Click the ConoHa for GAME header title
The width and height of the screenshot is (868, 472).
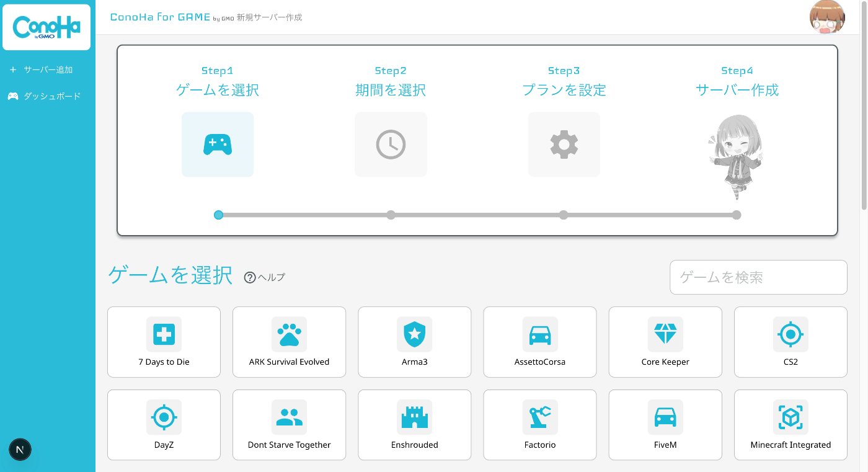(161, 17)
